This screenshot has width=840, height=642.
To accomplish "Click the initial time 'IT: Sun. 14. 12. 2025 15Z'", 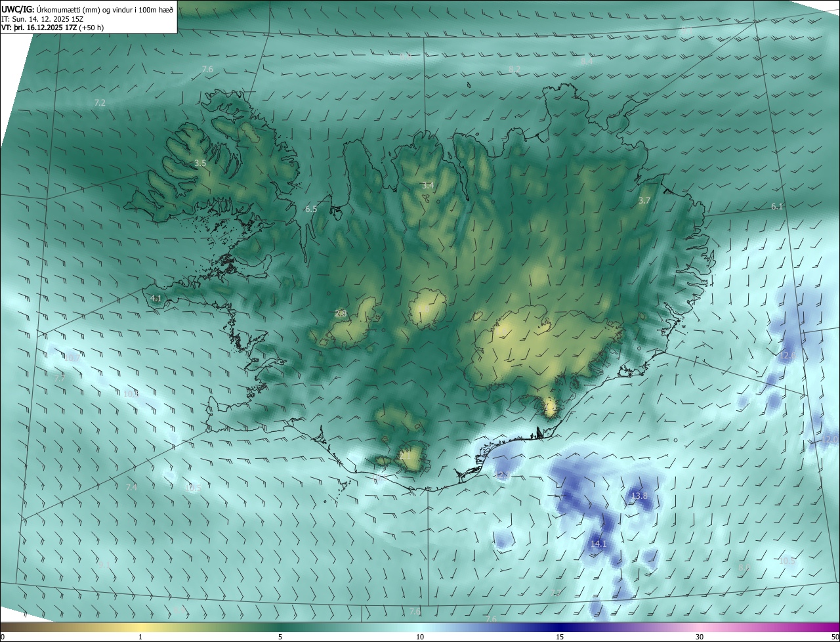I will (x=43, y=19).
